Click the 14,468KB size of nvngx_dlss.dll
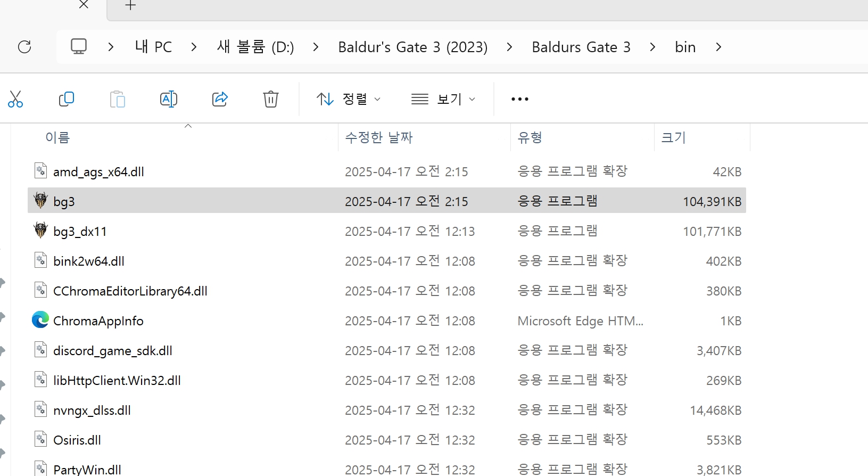Screen dimensions: 868x476 coord(716,411)
